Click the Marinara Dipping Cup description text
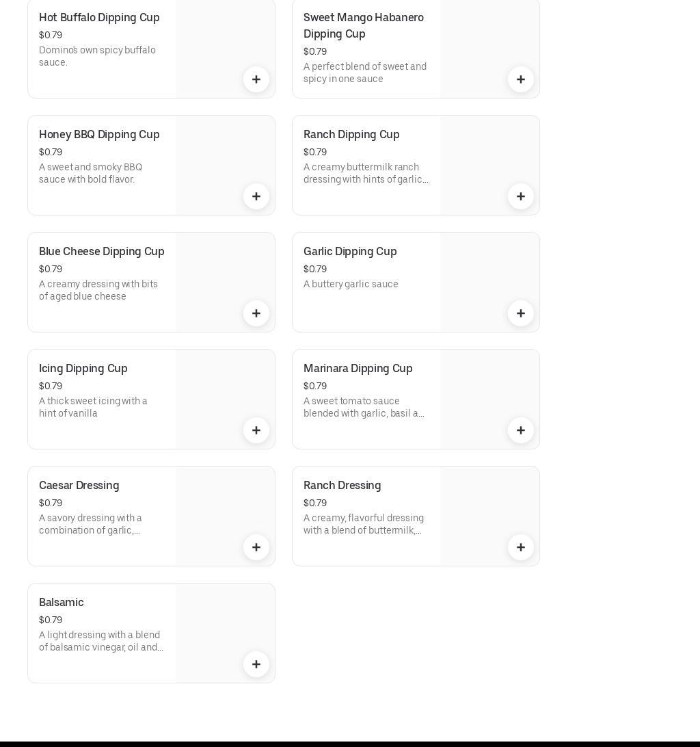700x747 pixels. tap(364, 407)
